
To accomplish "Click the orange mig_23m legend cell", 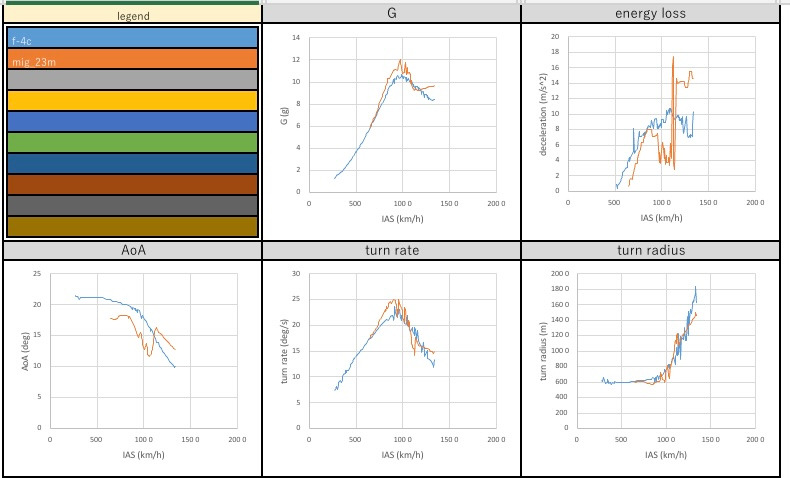I will pyautogui.click(x=132, y=58).
